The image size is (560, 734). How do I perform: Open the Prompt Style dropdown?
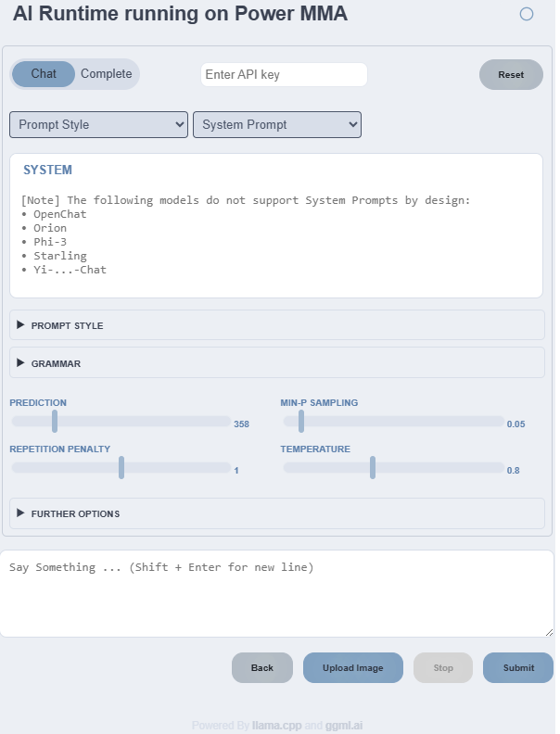click(98, 124)
